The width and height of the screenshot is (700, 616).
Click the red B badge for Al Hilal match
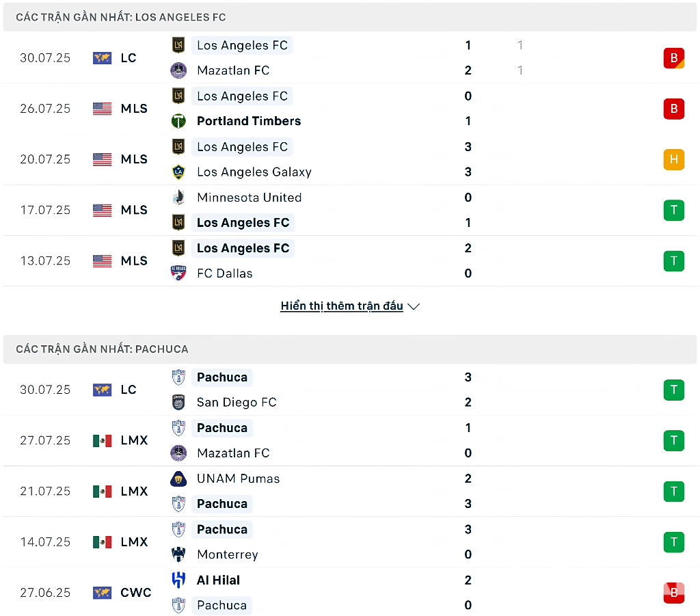click(673, 593)
